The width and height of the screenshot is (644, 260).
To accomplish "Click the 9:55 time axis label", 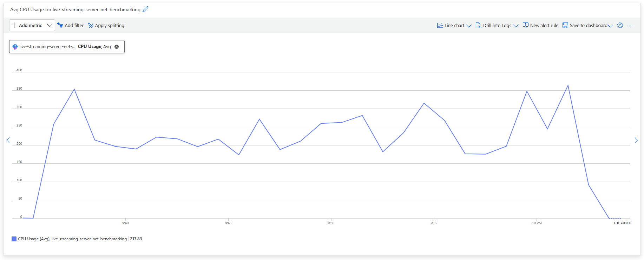I will 434,223.
